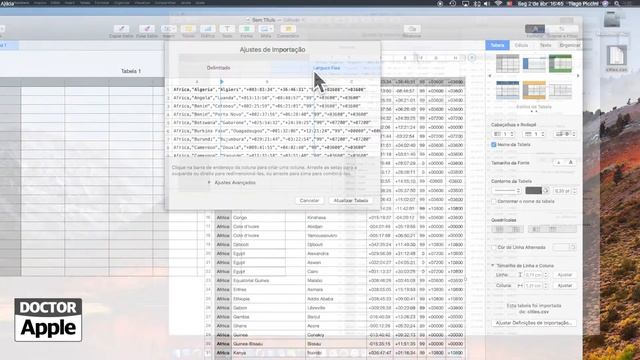This screenshot has height=360, width=640.
Task: Click the Forma toolbar icon
Action: tap(247, 29)
